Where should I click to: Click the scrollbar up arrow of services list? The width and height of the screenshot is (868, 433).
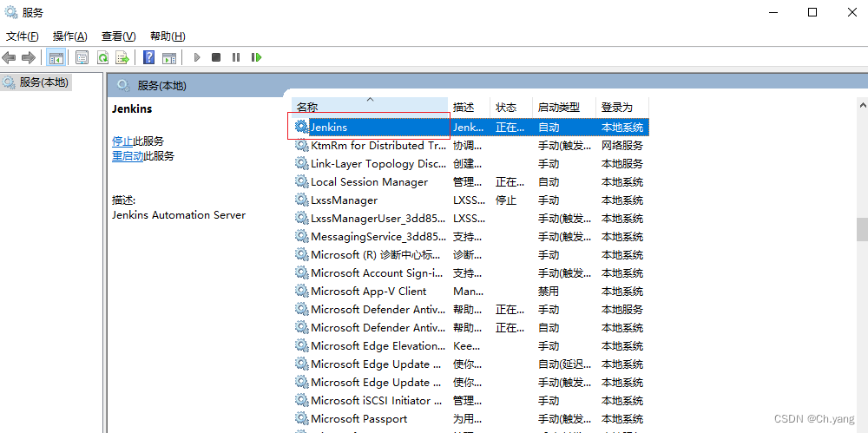862,105
